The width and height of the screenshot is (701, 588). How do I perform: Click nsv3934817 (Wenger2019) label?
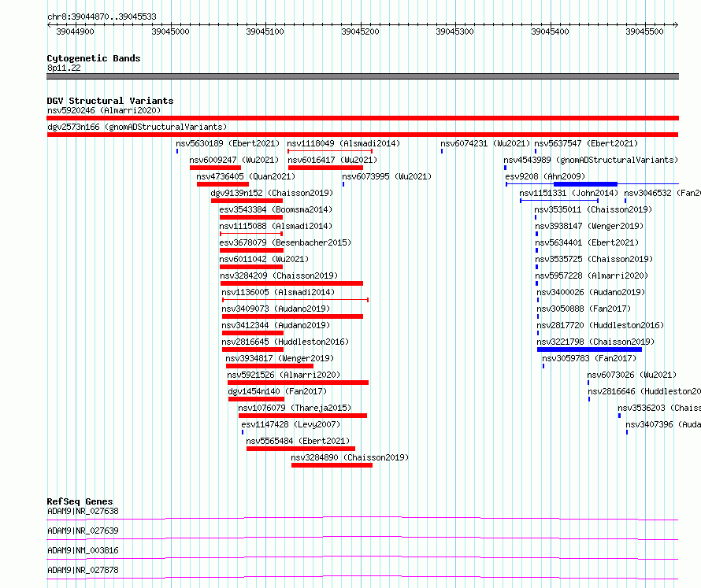[280, 358]
